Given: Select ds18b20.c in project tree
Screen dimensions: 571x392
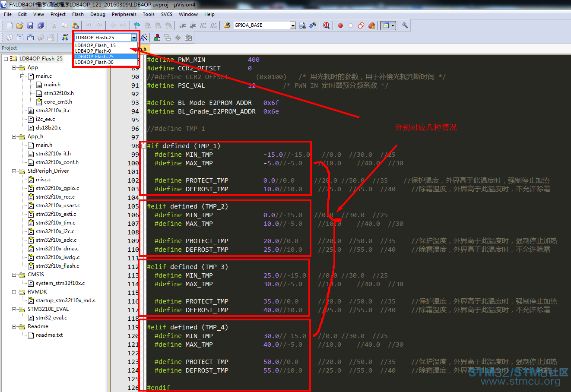Looking at the screenshot, I should (48, 128).
